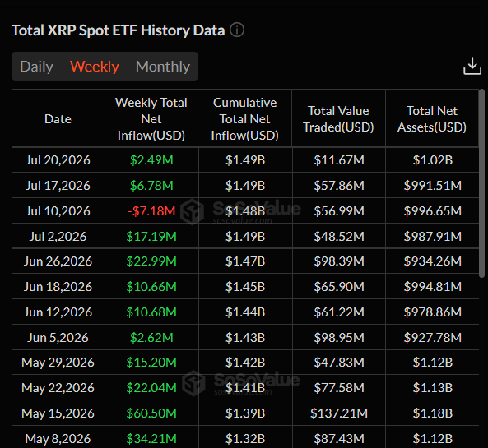Click the $137.21M value traded cell

(x=339, y=413)
